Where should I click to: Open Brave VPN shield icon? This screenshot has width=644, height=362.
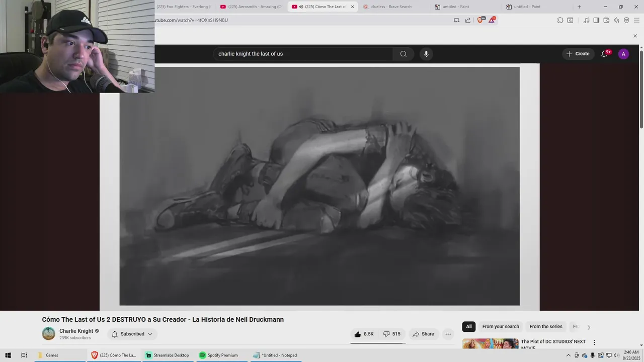point(626,20)
